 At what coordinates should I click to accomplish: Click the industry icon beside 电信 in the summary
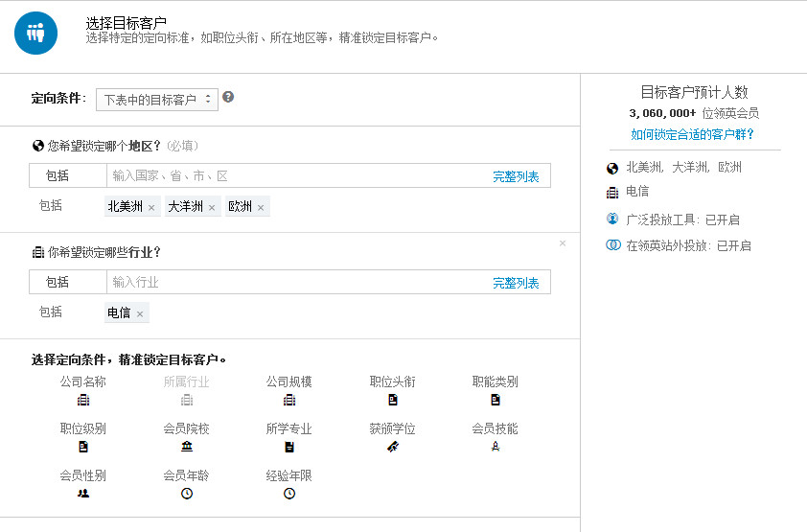coord(612,193)
